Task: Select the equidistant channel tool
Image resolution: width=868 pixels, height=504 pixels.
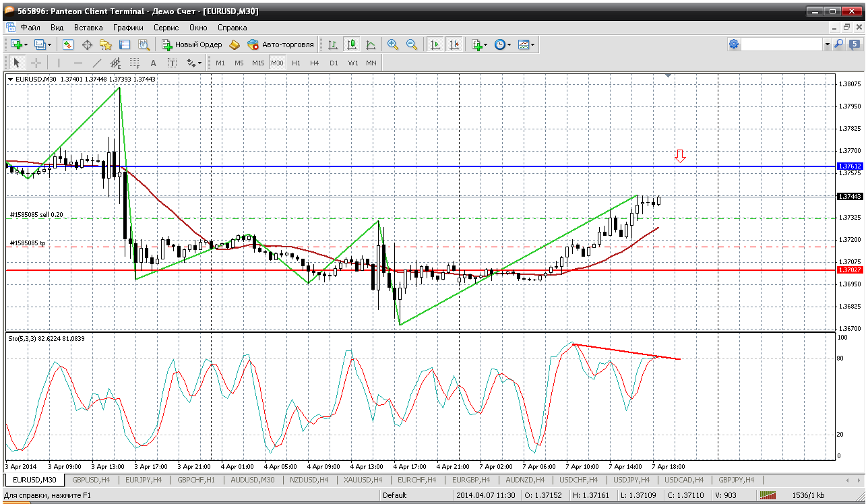Action: coord(115,63)
